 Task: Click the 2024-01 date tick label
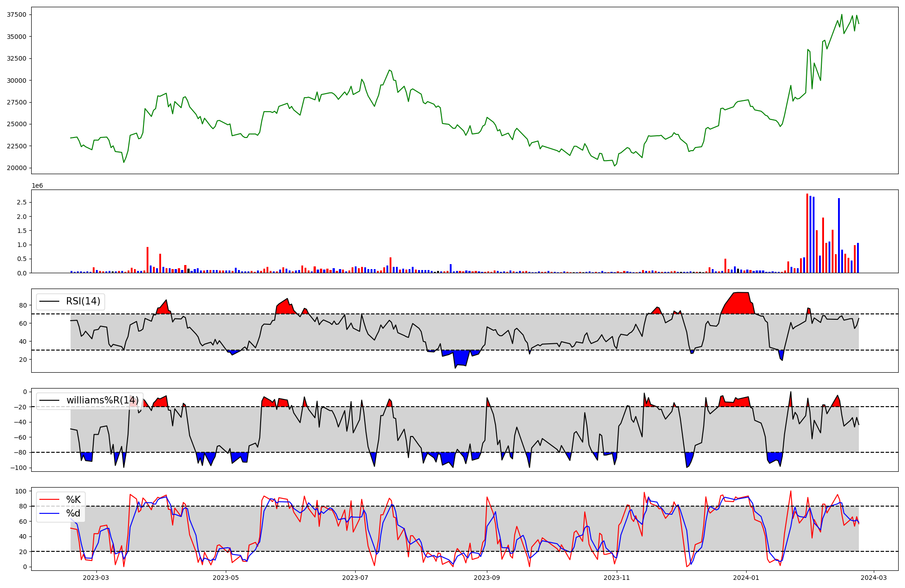coord(746,578)
